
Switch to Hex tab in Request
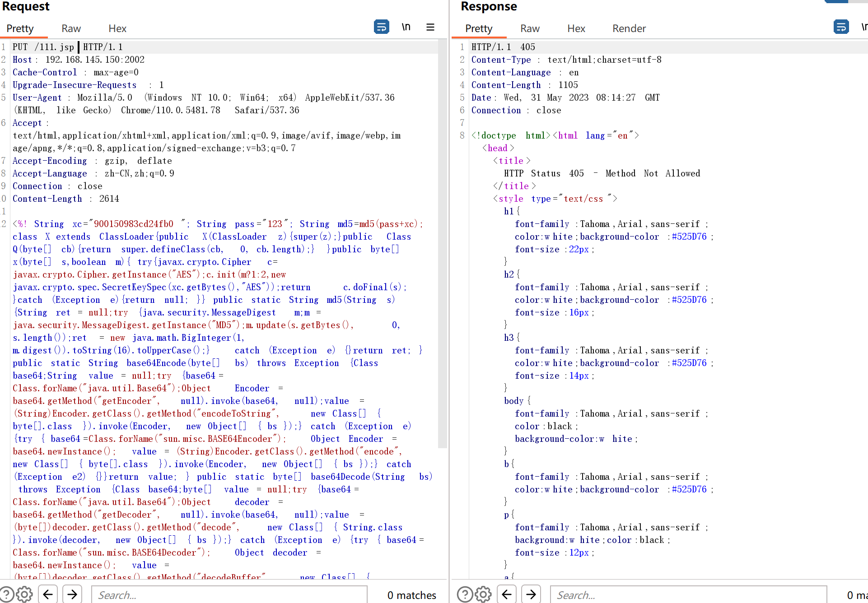117,28
